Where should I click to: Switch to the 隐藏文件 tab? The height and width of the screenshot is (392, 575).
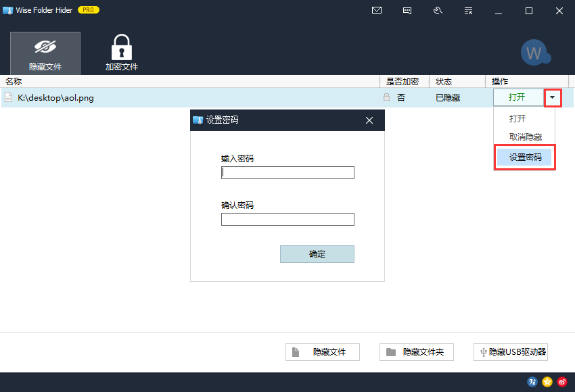pyautogui.click(x=45, y=53)
